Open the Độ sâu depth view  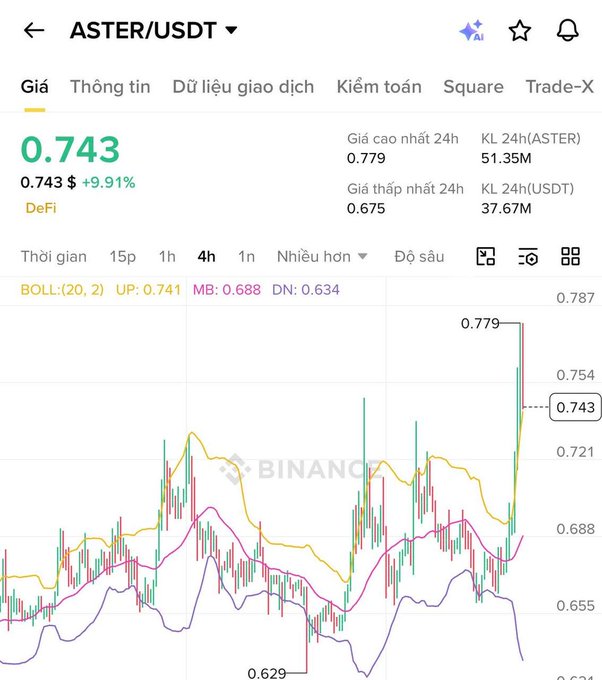click(x=419, y=257)
